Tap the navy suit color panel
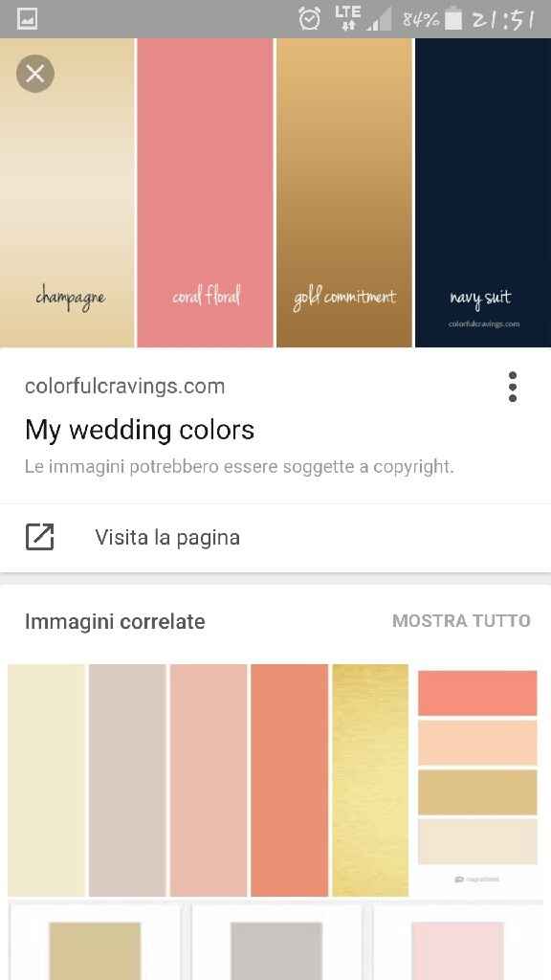Screen dimensions: 551x980 pos(481,191)
